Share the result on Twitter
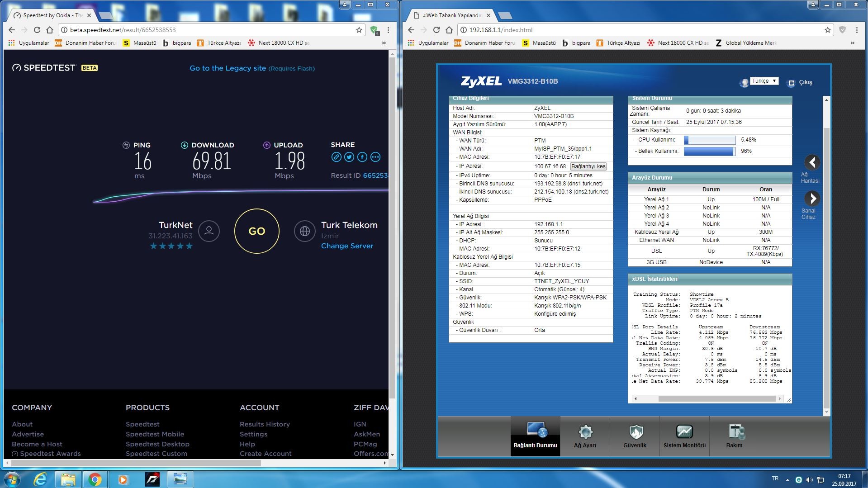The height and width of the screenshot is (488, 868). point(349,157)
